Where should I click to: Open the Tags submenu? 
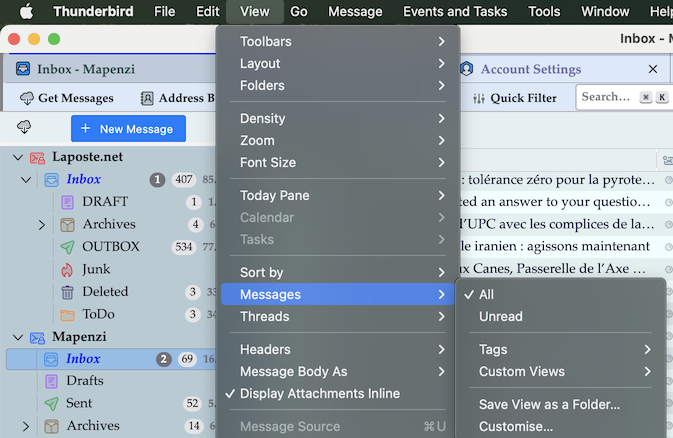coord(560,350)
